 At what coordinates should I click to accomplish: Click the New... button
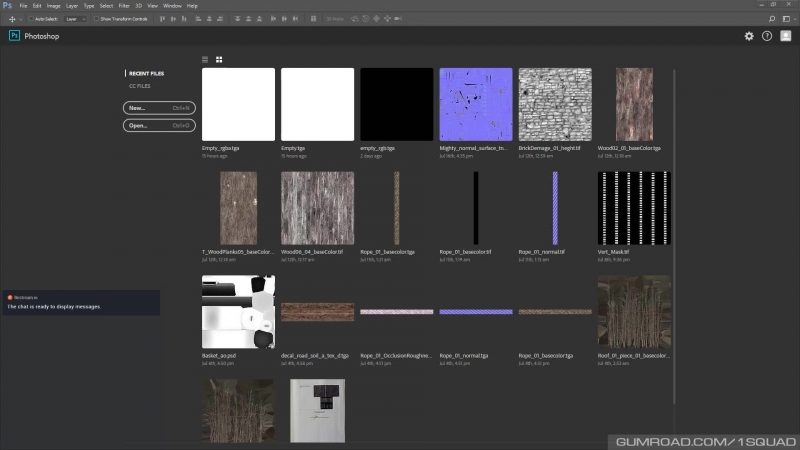159,108
